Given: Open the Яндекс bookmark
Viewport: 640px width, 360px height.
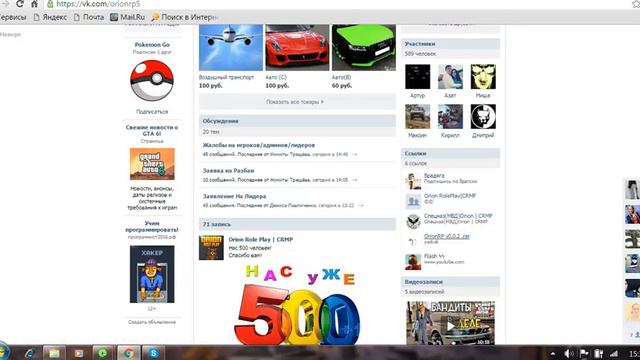Looking at the screenshot, I should click(50, 17).
